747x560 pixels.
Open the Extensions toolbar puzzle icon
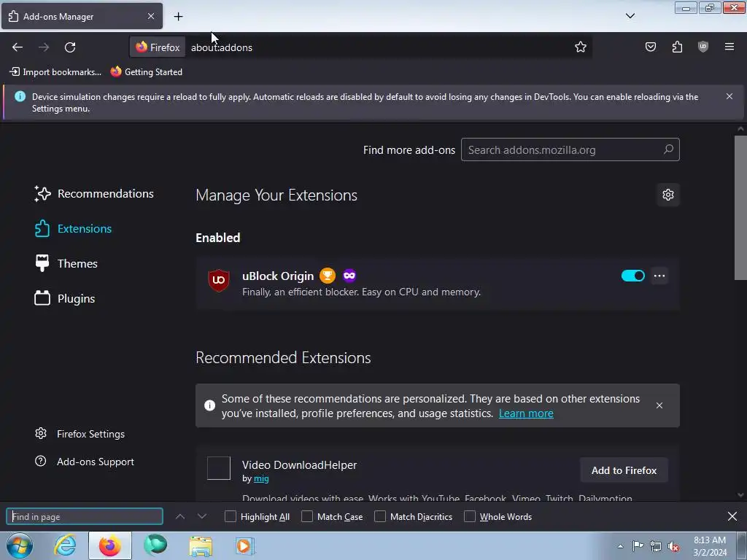(x=677, y=47)
